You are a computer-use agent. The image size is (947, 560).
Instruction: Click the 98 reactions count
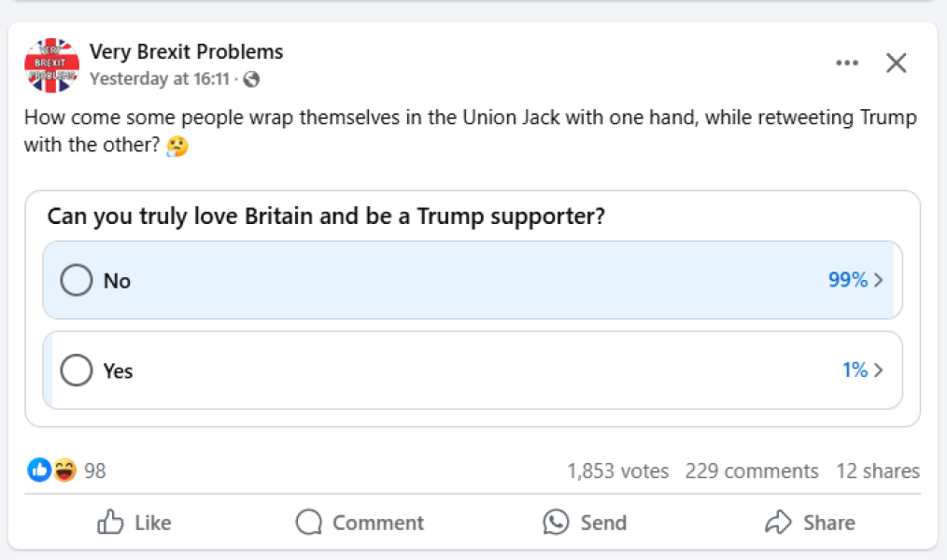(95, 471)
